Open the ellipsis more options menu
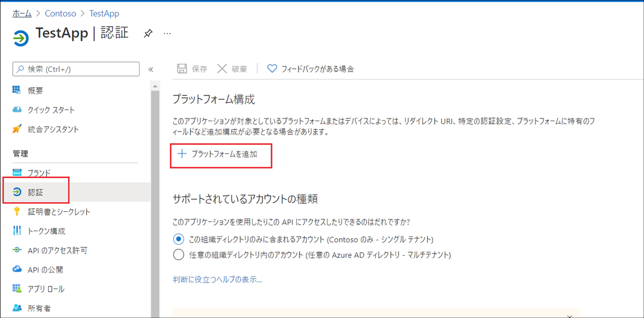Image resolution: width=644 pixels, height=318 pixels. click(167, 33)
